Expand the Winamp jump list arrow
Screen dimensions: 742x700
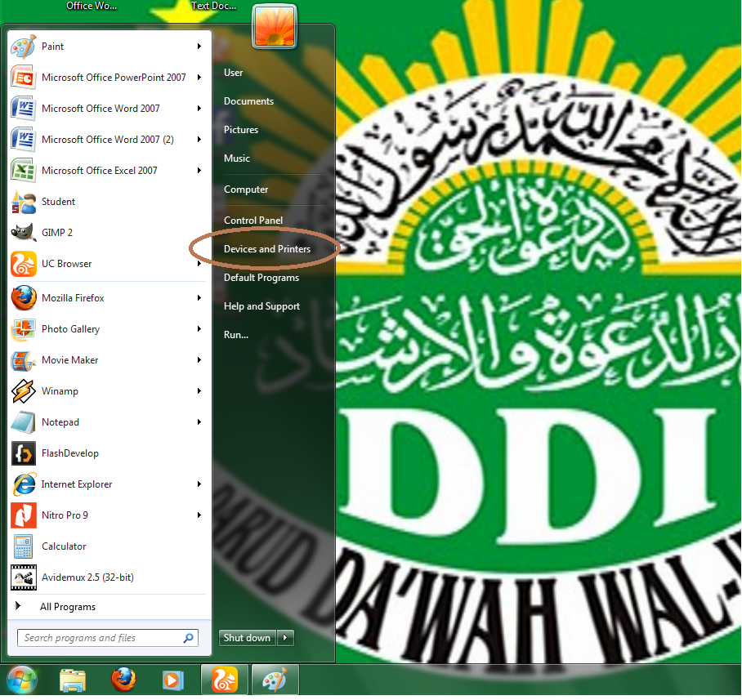(x=199, y=391)
